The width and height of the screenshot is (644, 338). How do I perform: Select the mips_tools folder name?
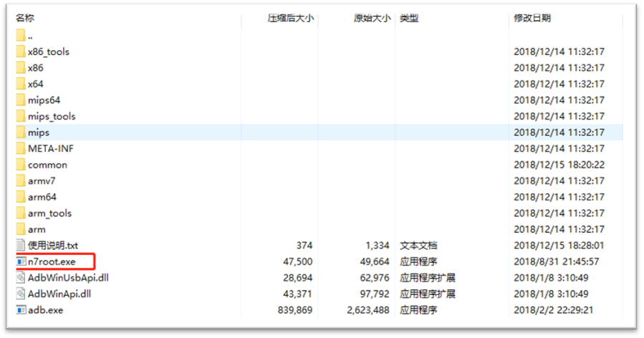pyautogui.click(x=52, y=117)
